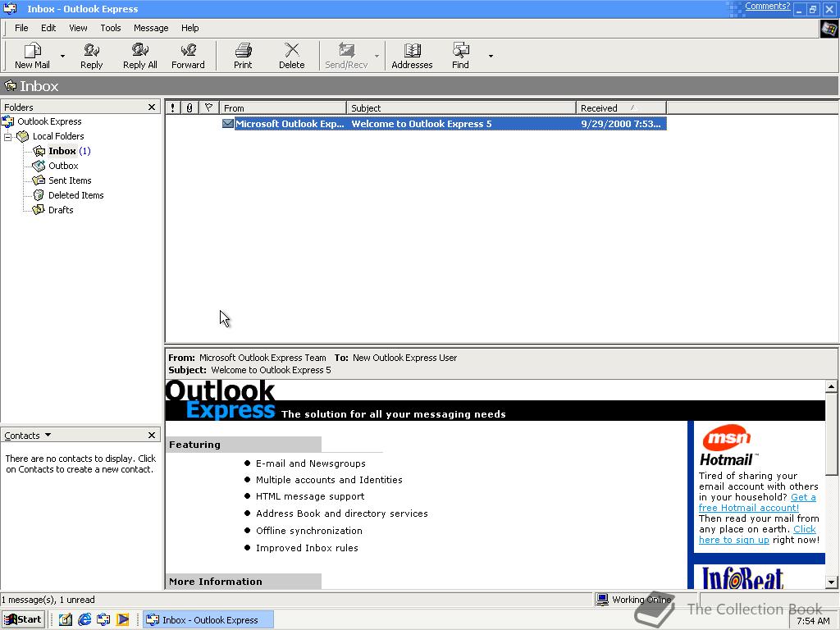Launch Internet Explorer from quick launch
The height and width of the screenshot is (630, 840).
click(84, 620)
